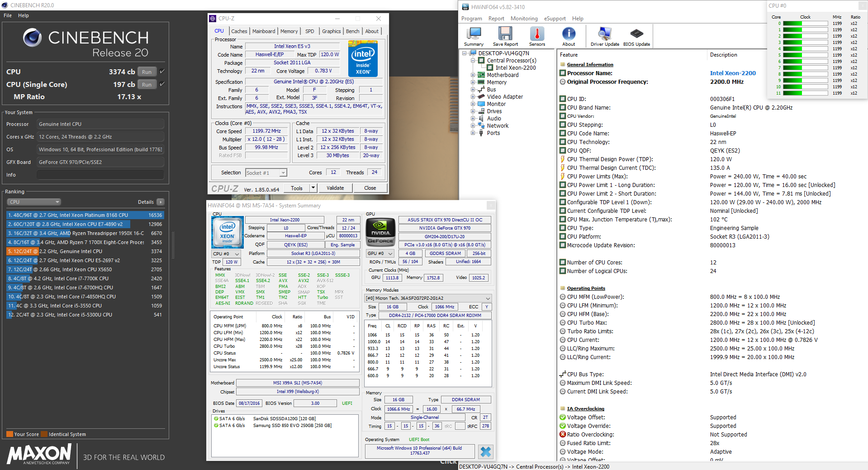868x470 pixels.
Task: Click the Intel Inside Xeon badge in CPU-Z
Action: pos(363,59)
